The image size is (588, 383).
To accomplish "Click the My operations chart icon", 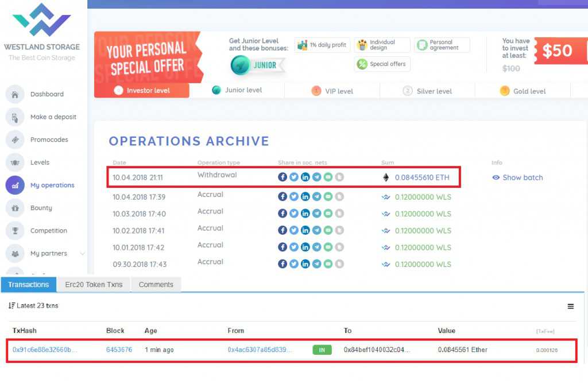I will coord(15,185).
